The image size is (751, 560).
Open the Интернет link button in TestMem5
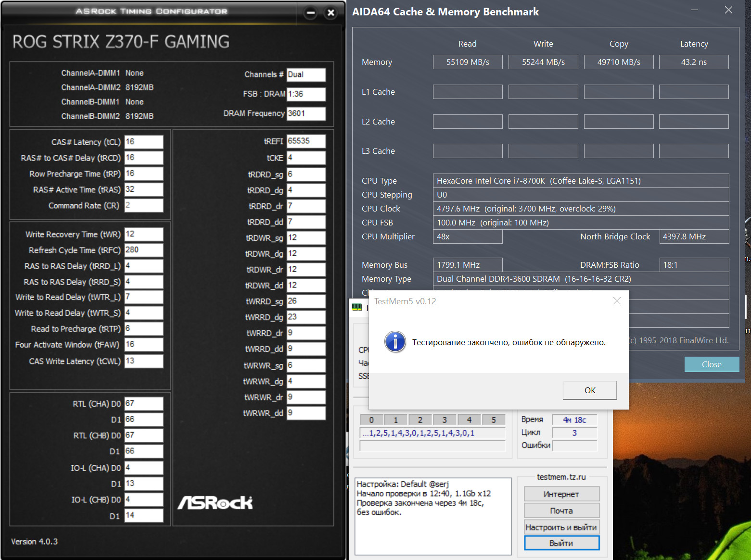pos(561,494)
